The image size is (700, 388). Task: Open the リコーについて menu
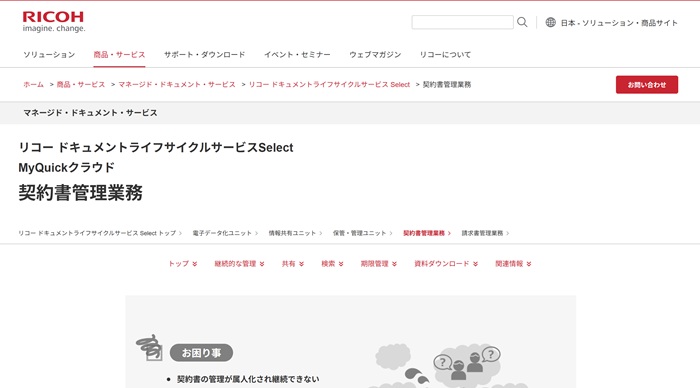(x=445, y=54)
